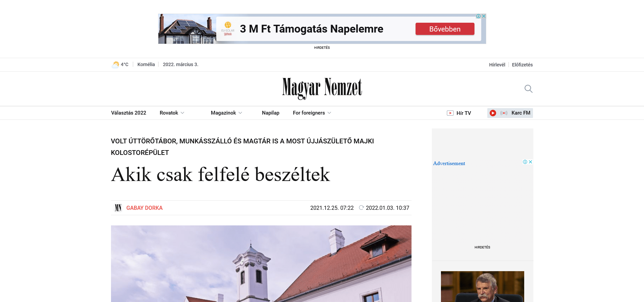
Task: Click the sidebar ad info icon
Action: pyautogui.click(x=525, y=162)
